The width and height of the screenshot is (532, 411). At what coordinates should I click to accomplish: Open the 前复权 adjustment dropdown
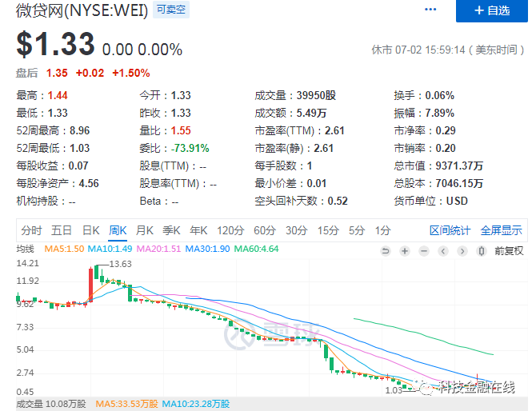point(509,251)
